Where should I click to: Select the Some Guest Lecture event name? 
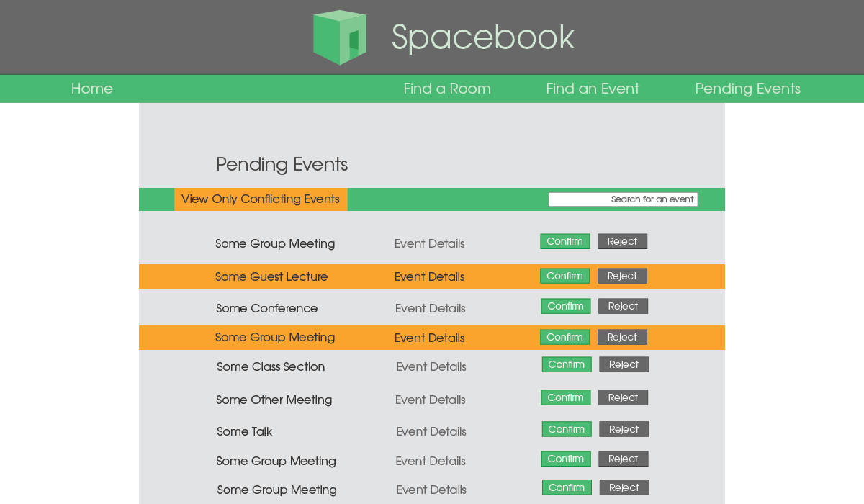(x=271, y=276)
